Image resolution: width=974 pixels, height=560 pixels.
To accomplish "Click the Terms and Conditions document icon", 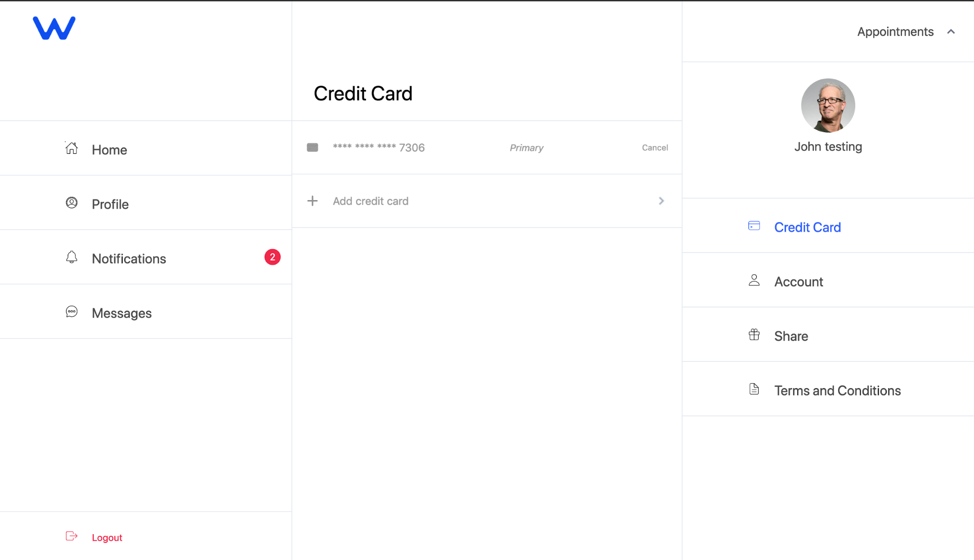I will click(x=754, y=389).
